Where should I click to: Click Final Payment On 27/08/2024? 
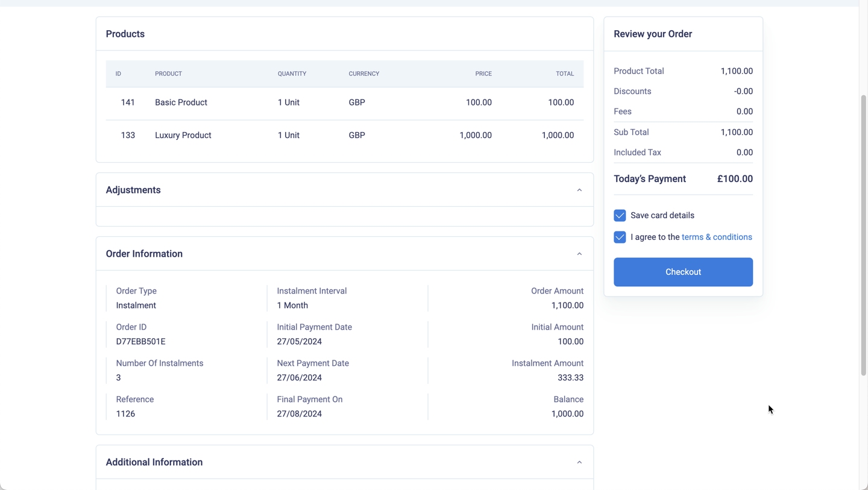coord(300,413)
